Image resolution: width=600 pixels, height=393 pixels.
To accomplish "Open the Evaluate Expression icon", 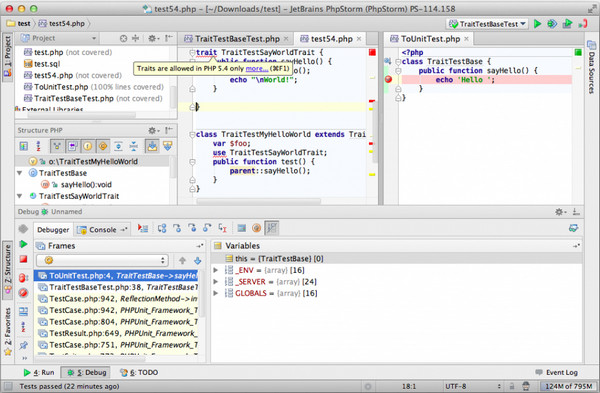I will click(x=241, y=228).
